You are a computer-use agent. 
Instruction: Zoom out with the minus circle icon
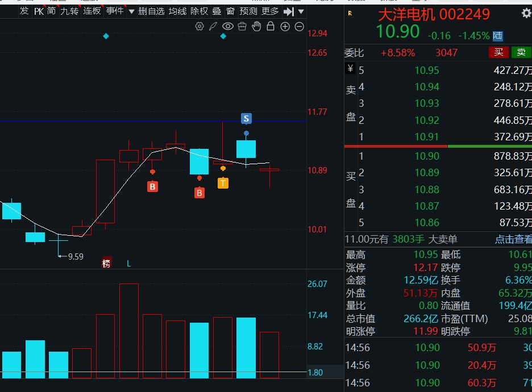(299, 27)
